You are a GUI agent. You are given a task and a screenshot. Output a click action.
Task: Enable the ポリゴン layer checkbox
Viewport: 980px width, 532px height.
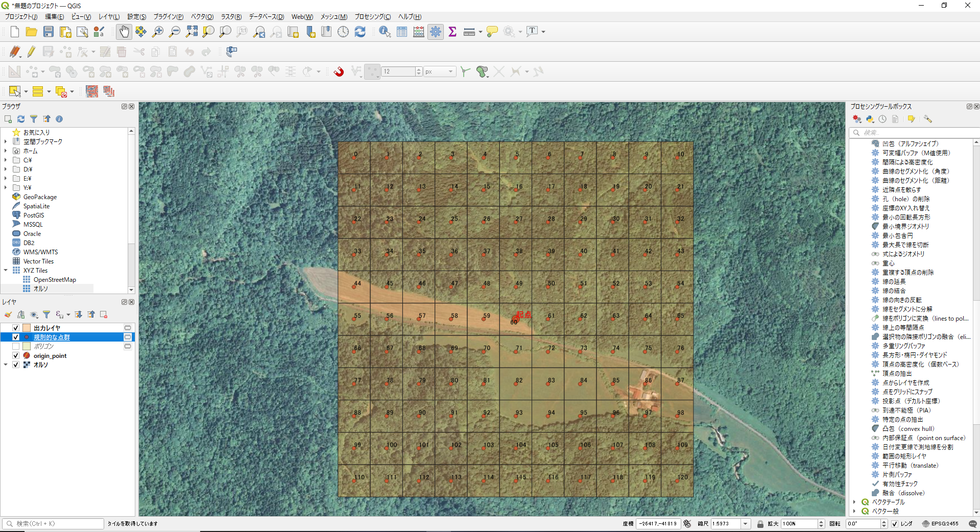coord(16,346)
